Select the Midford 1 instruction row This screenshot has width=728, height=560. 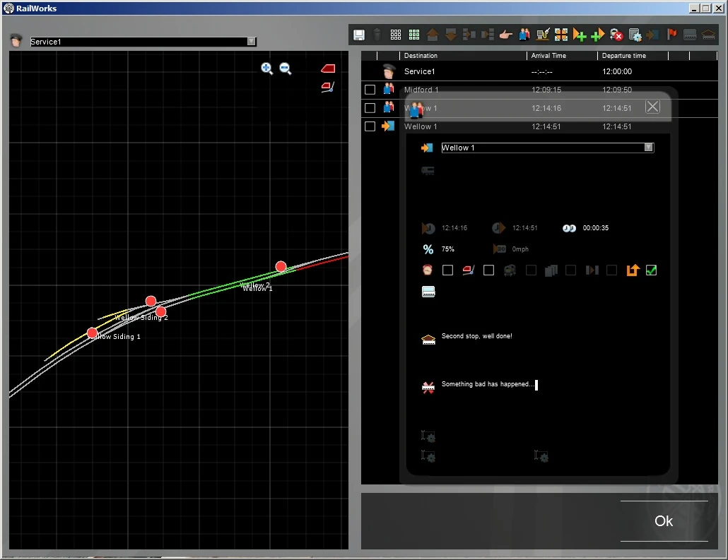click(x=539, y=90)
